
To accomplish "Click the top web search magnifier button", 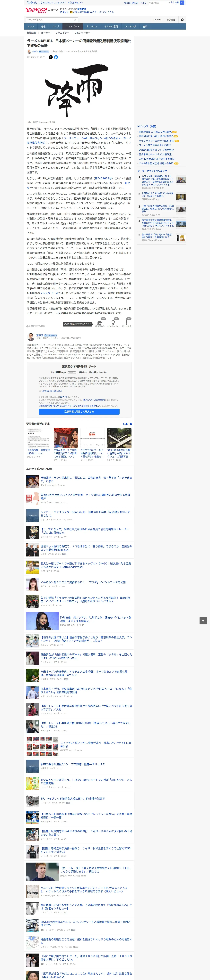I will 182,3.
